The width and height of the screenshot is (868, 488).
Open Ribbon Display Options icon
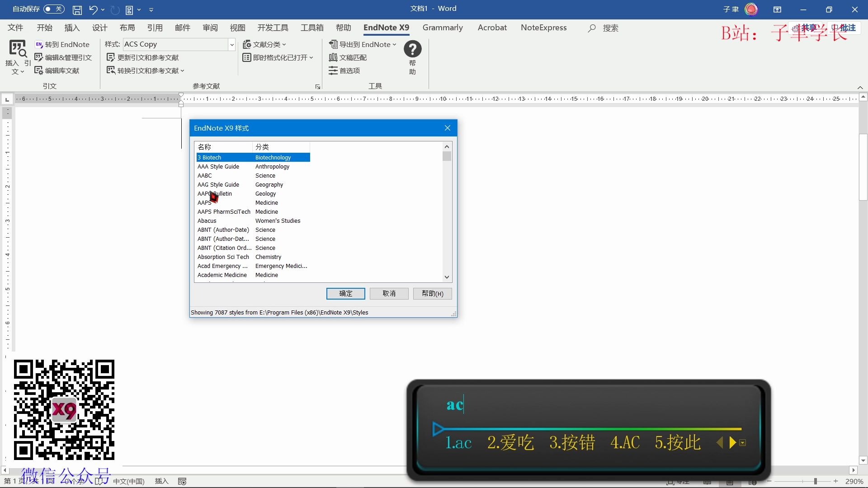(x=777, y=9)
